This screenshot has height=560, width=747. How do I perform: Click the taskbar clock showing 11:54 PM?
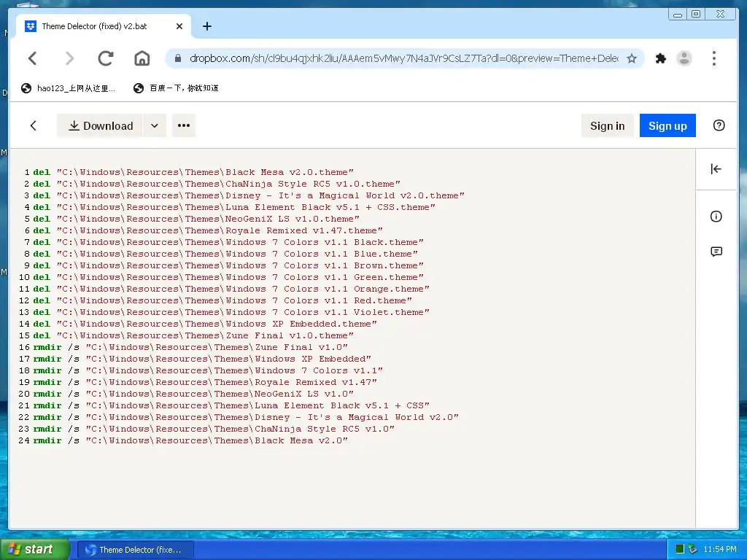720,550
